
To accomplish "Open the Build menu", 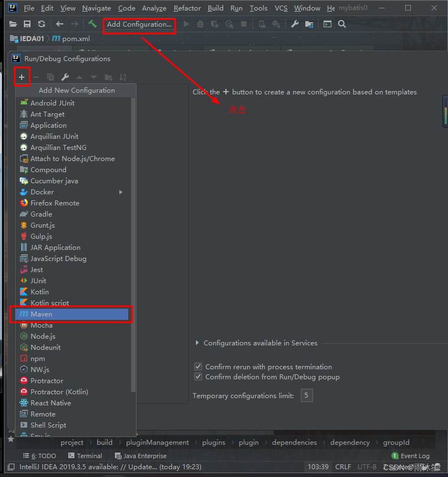I will (x=215, y=8).
